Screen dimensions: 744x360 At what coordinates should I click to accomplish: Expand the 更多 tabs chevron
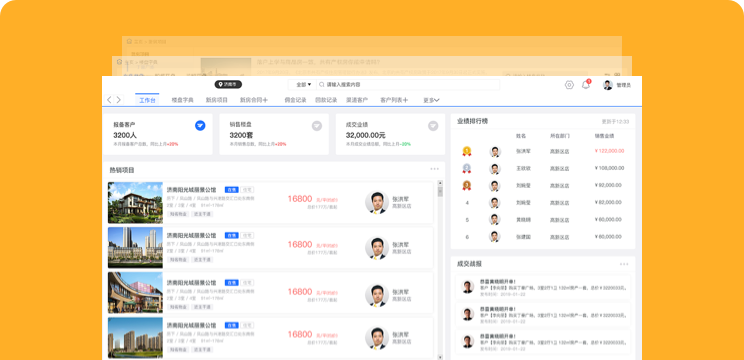tap(437, 100)
